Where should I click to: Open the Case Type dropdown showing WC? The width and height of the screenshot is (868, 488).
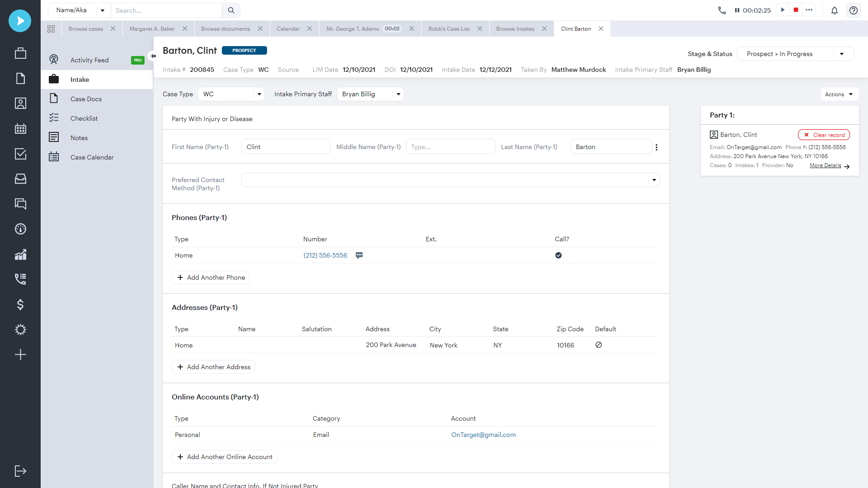231,94
